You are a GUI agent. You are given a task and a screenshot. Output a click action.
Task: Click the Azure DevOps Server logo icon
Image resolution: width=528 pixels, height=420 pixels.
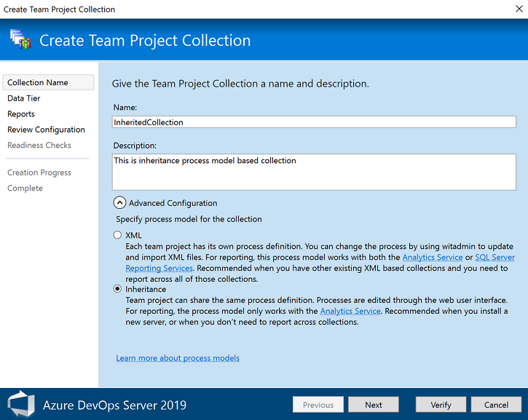point(20,405)
